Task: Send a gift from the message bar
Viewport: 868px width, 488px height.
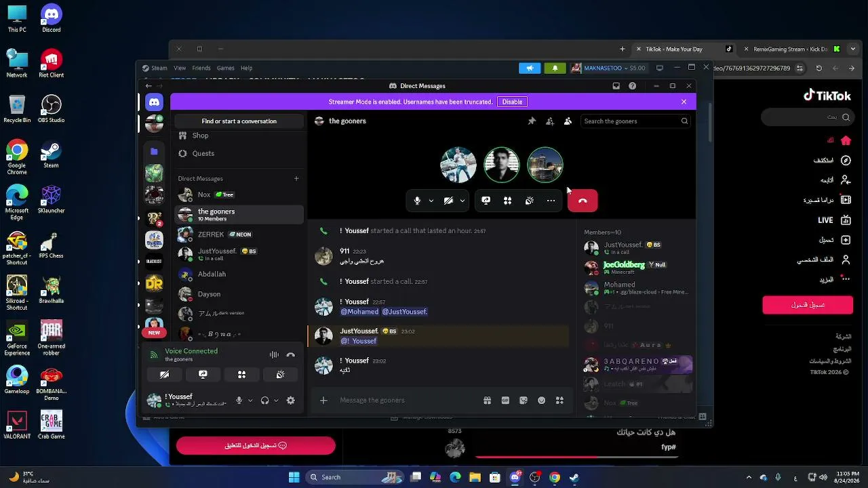Action: [x=487, y=401]
